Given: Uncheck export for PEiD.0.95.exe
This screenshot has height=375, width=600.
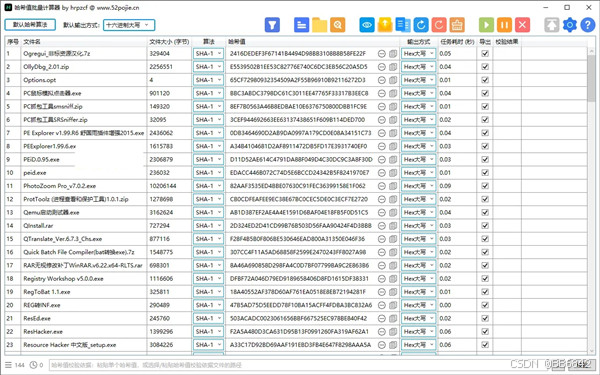Looking at the screenshot, I should 485,160.
